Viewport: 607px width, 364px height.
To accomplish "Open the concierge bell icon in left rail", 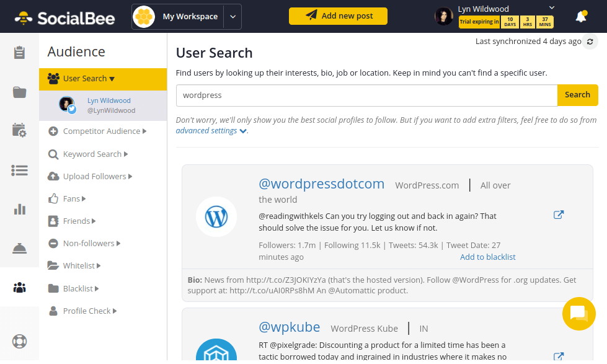I will (19, 248).
